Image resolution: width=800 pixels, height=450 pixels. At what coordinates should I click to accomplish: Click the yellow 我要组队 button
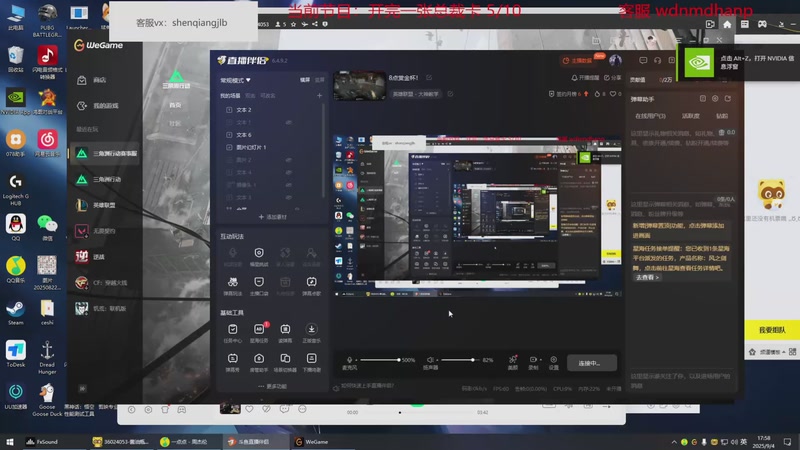[772, 330]
